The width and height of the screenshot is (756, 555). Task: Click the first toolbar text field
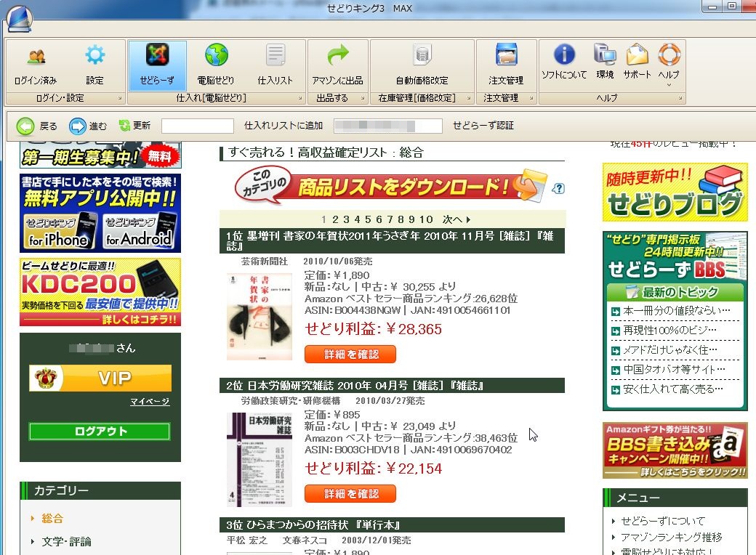click(x=198, y=126)
